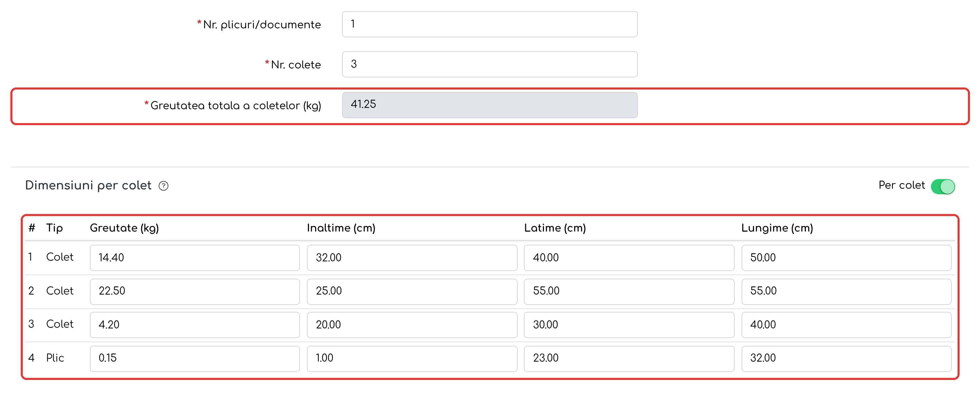This screenshot has width=980, height=400.
Task: Edit Plic row Latime value 23.00
Action: 629,359
